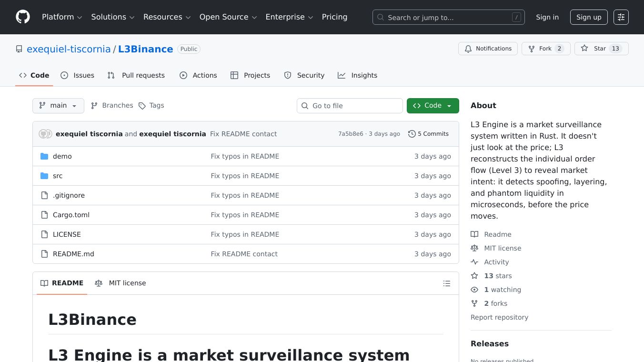Open the green Code dropdown
Viewport: 644px width, 362px height.
point(433,105)
